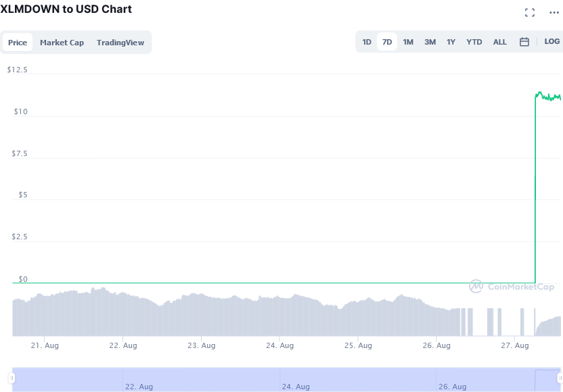
Task: Grab the left range navigator handle
Action: pyautogui.click(x=12, y=378)
